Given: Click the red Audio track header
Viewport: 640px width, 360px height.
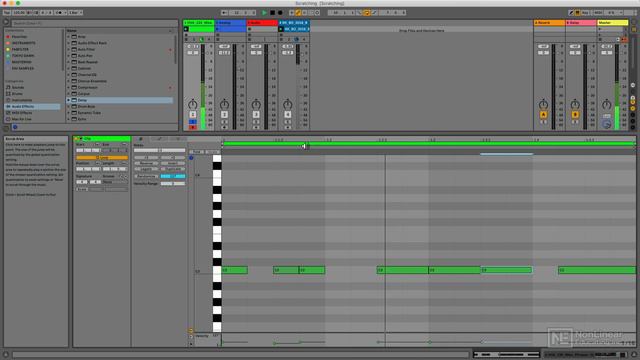Looking at the screenshot, I should click(x=262, y=23).
